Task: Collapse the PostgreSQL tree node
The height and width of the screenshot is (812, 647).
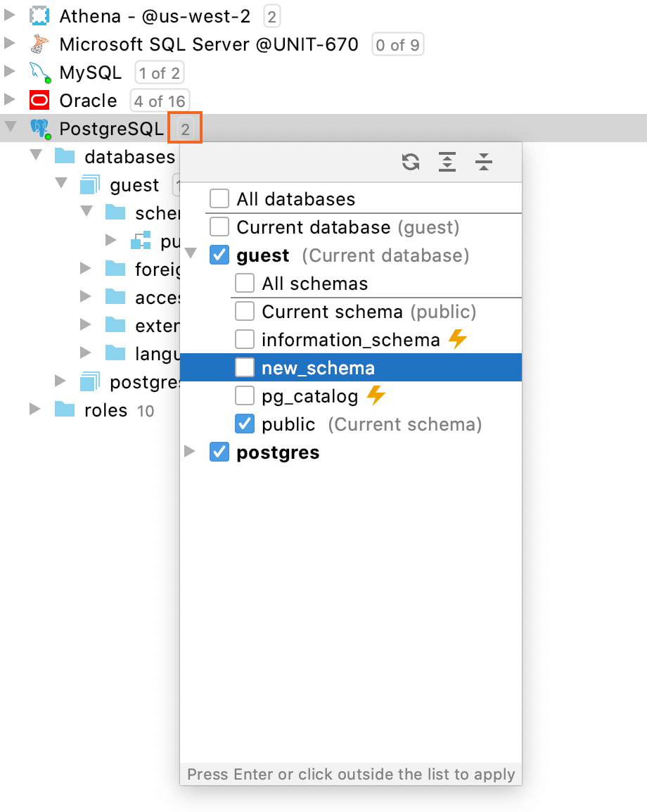Action: pyautogui.click(x=11, y=128)
